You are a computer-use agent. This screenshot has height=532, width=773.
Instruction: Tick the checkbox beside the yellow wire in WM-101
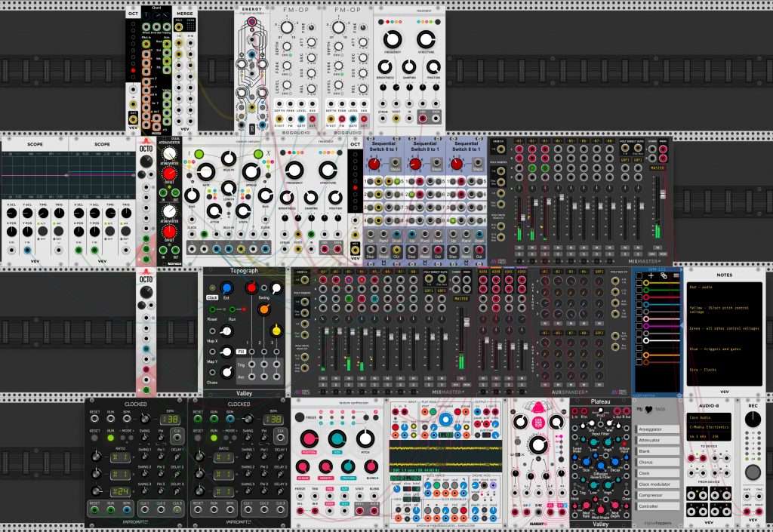[639, 283]
